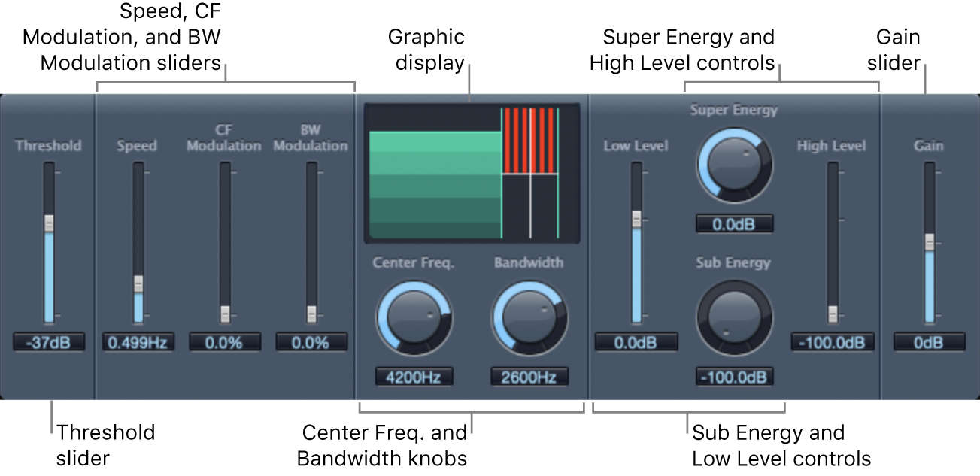Select the -37dB Threshold value field
The width and height of the screenshot is (980, 476).
[49, 342]
